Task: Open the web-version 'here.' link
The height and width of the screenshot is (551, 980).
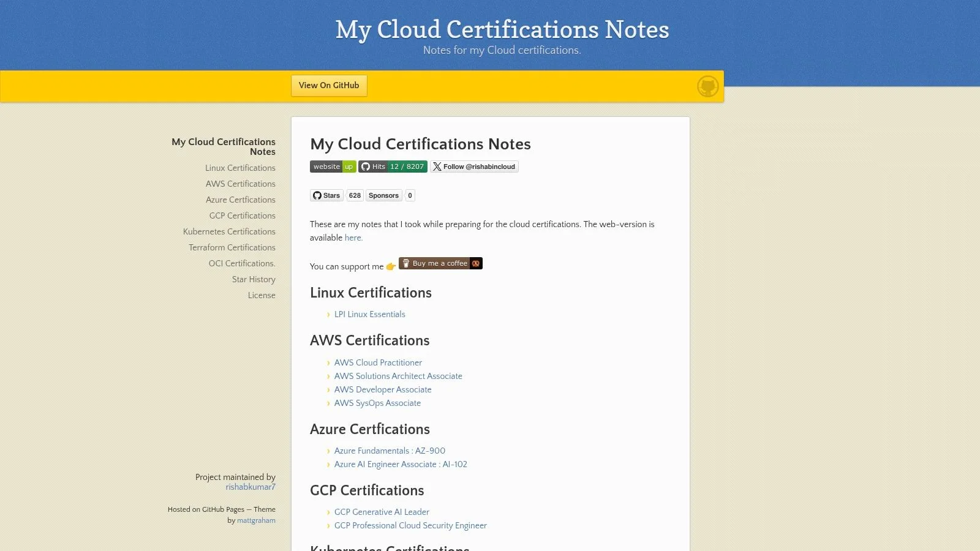Action: pyautogui.click(x=353, y=238)
